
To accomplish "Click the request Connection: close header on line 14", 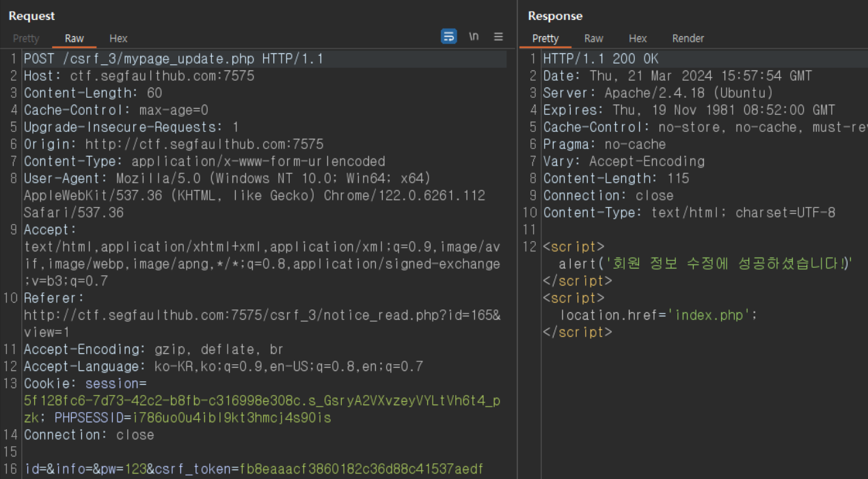I will [89, 435].
